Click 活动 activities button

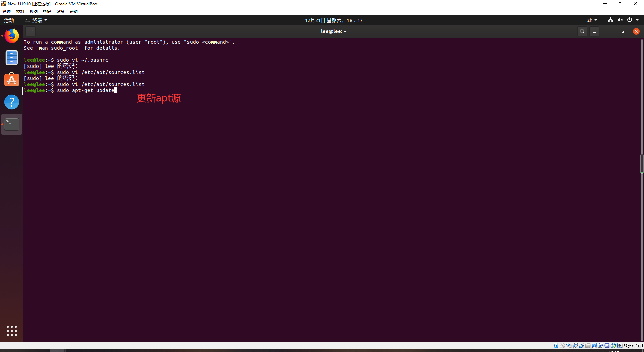coord(9,20)
